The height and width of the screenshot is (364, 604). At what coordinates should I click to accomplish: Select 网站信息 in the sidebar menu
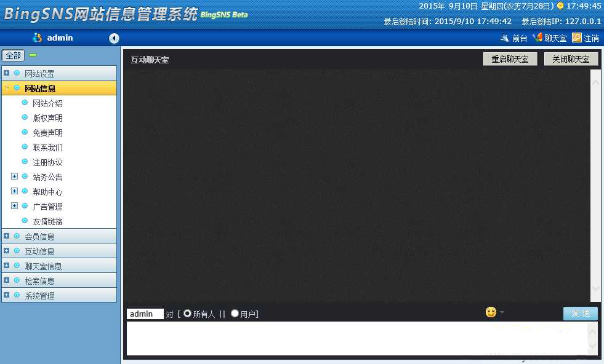pyautogui.click(x=40, y=88)
